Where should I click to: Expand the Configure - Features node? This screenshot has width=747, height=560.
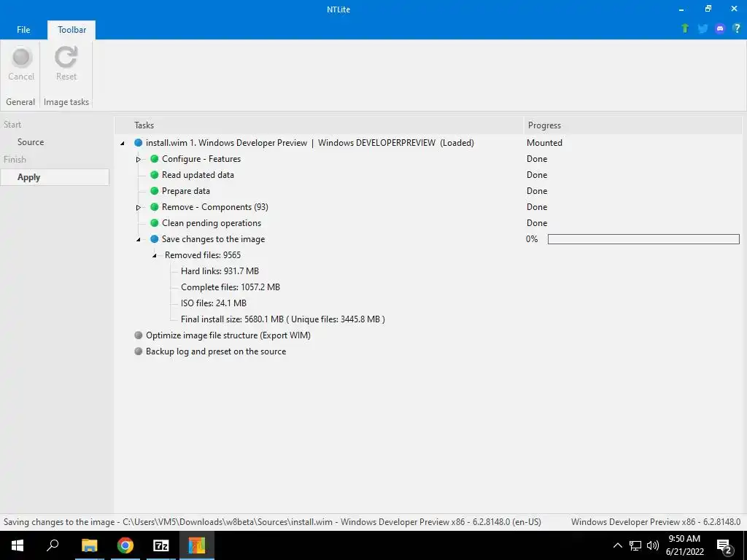(x=138, y=159)
